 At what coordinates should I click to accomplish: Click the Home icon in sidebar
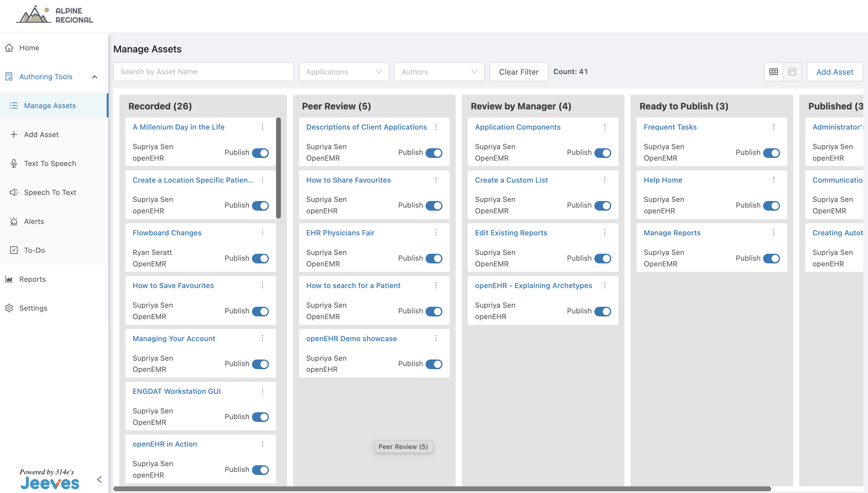tap(9, 48)
